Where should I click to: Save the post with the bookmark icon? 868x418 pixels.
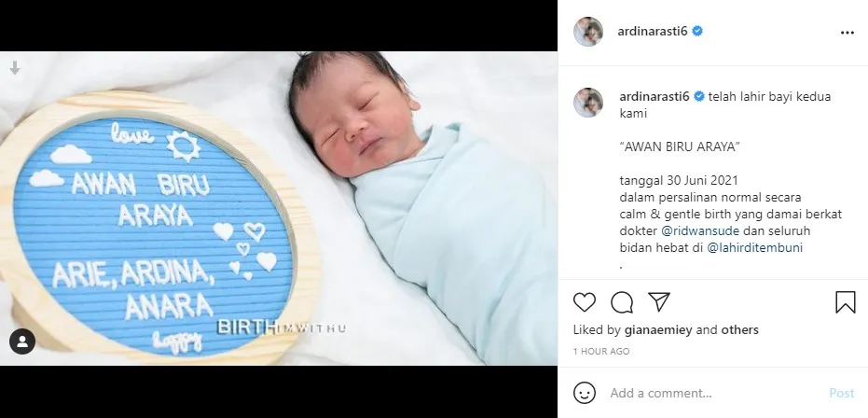pos(846,302)
